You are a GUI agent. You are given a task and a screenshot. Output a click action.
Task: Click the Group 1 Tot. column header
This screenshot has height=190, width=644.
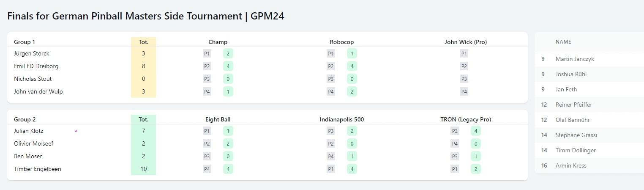(143, 42)
